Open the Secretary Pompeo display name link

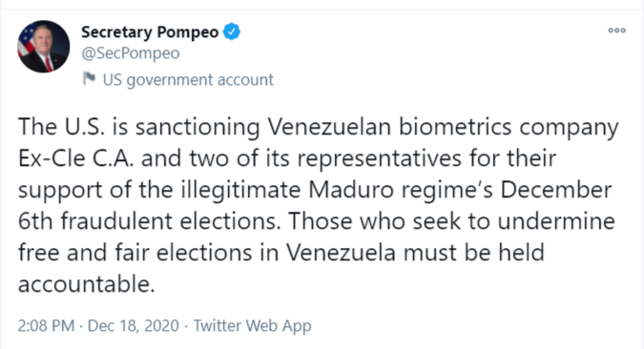point(150,32)
